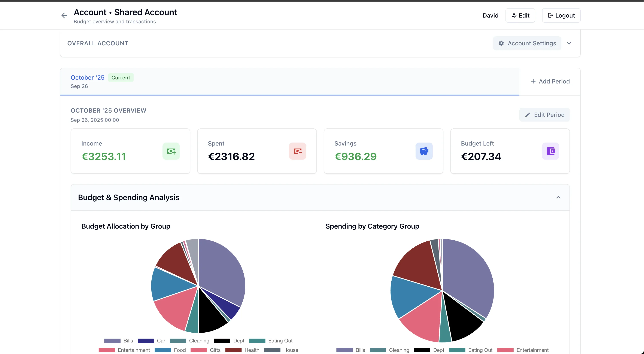The width and height of the screenshot is (644, 354).
Task: Toggle Eating Out legend in Spending by Category chart
Action: 471,350
